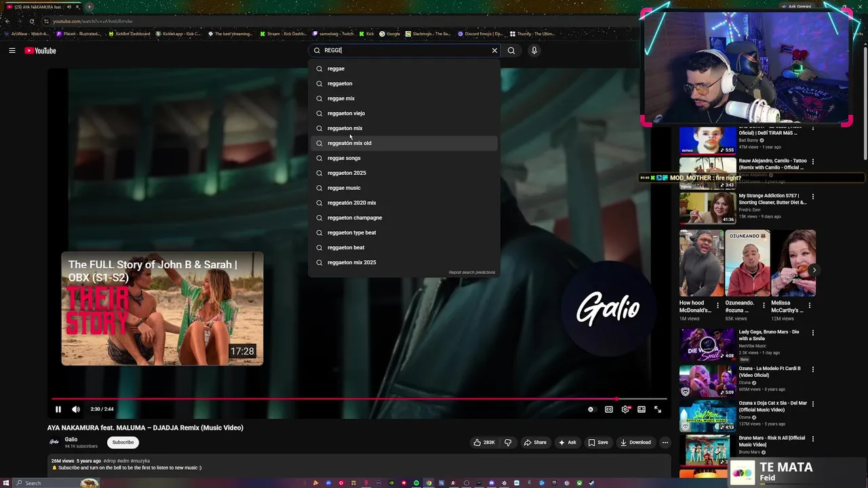868x488 pixels.
Task: Open Placeit bookmark
Action: [x=79, y=33]
